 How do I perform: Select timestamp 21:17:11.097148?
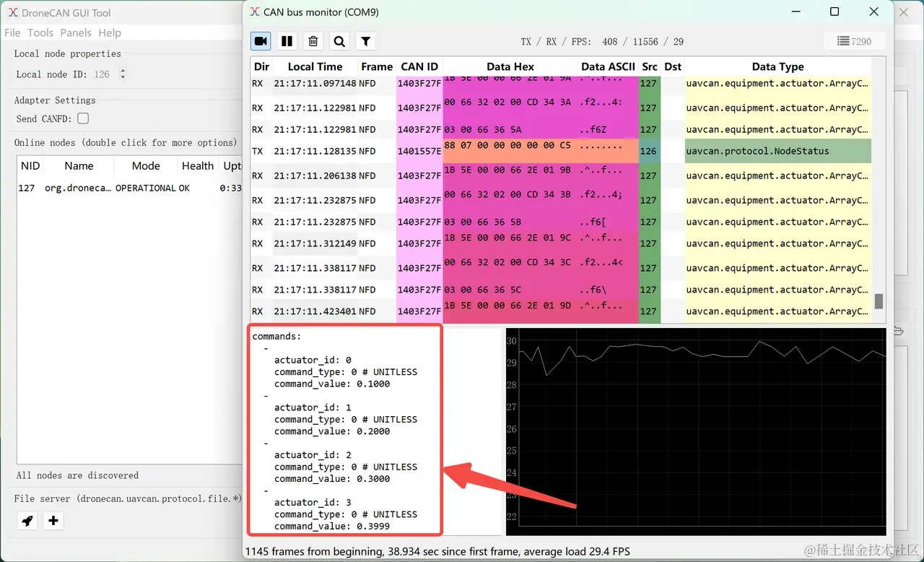pyautogui.click(x=315, y=83)
